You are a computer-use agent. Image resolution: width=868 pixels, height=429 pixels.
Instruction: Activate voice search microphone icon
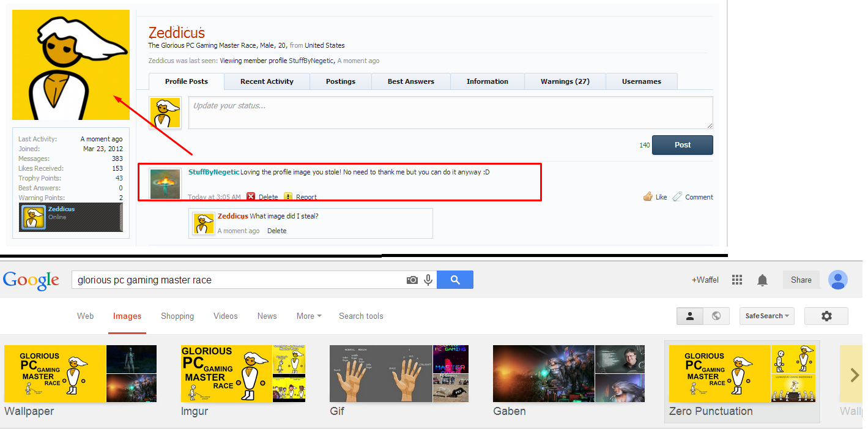click(428, 280)
